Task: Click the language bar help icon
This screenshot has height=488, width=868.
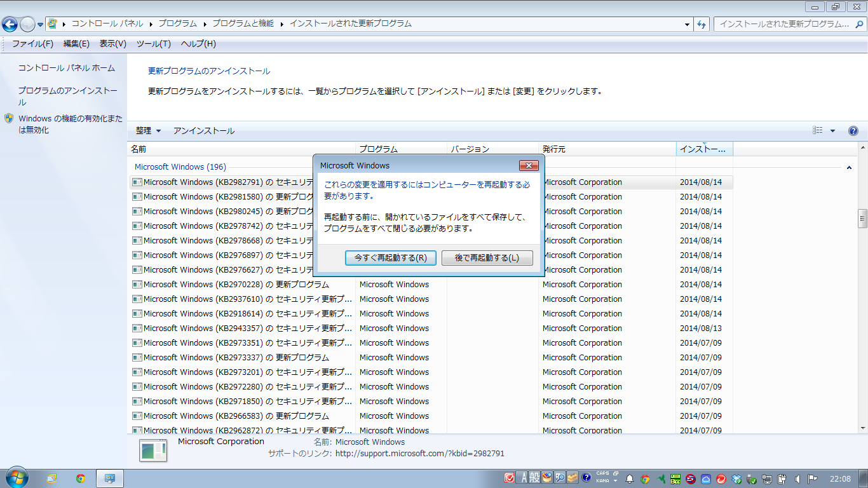Action: [x=586, y=478]
